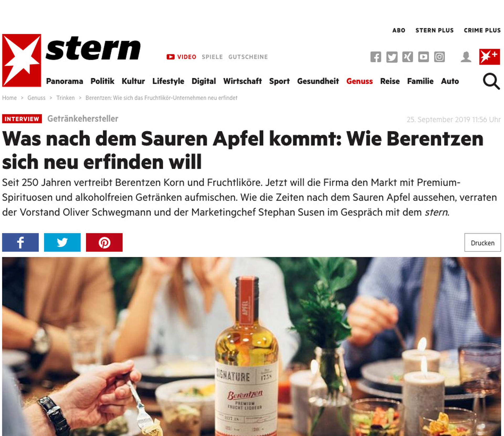The height and width of the screenshot is (436, 504).
Task: Open the Berentzen bottle article image
Action: (x=251, y=346)
